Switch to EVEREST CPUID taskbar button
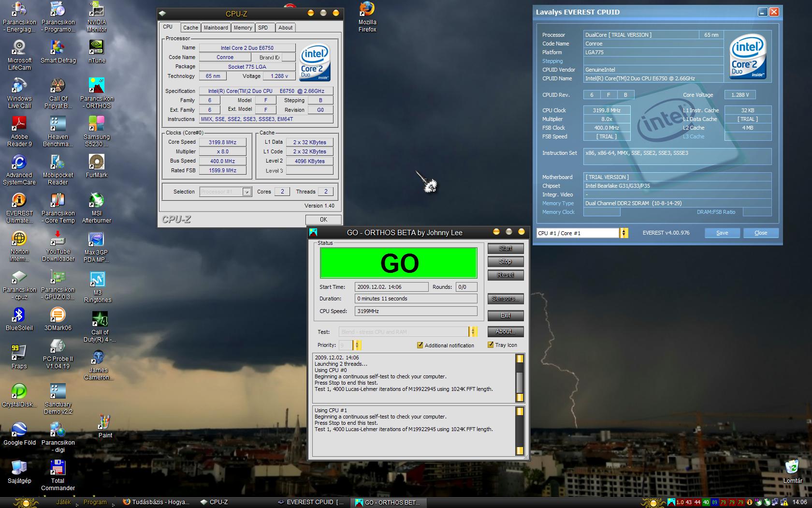The image size is (812, 508). tap(311, 502)
